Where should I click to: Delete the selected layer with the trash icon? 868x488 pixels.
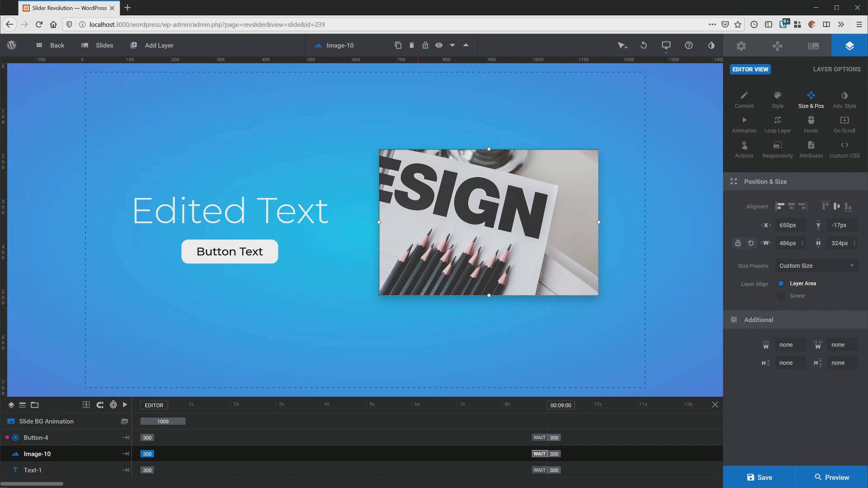[x=411, y=45]
